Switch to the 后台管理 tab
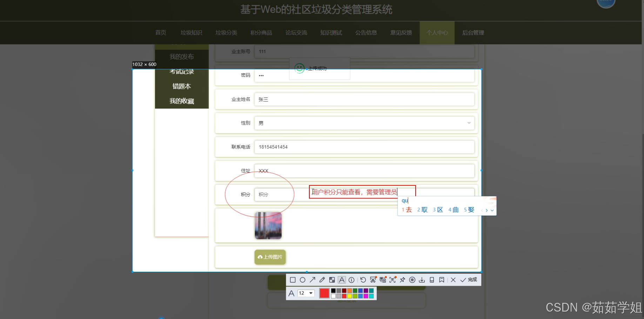This screenshot has width=644, height=319. pyautogui.click(x=472, y=33)
